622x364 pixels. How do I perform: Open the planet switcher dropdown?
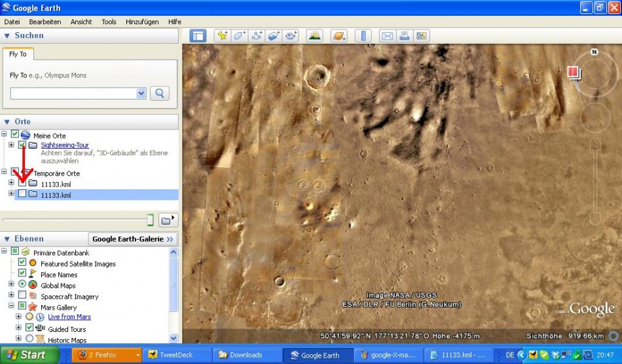point(338,36)
